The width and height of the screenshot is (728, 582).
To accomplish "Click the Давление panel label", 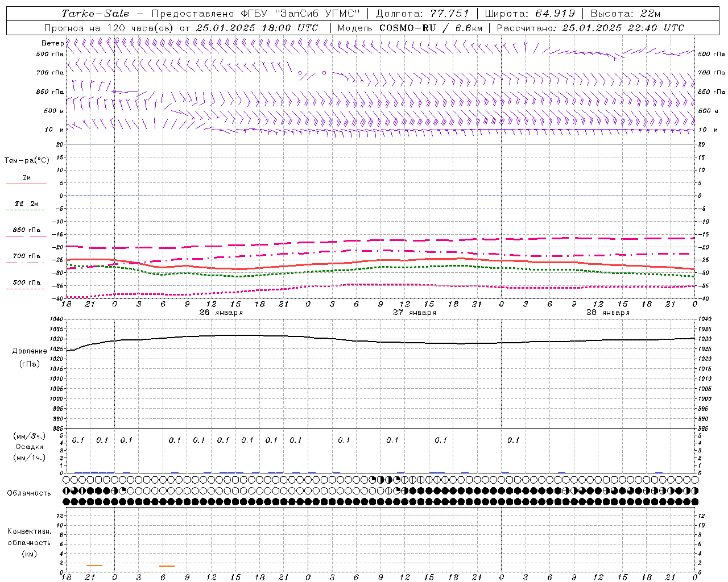I will point(29,351).
